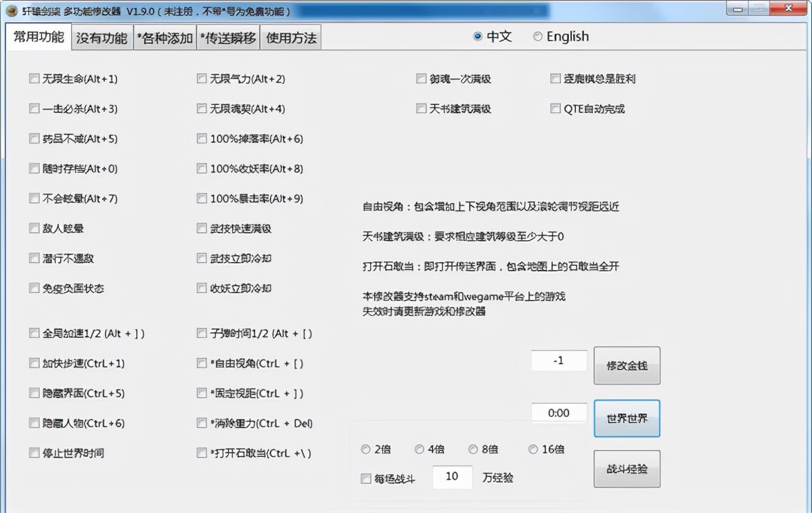Click the 修改金钱 button
This screenshot has width=812, height=513.
(627, 365)
